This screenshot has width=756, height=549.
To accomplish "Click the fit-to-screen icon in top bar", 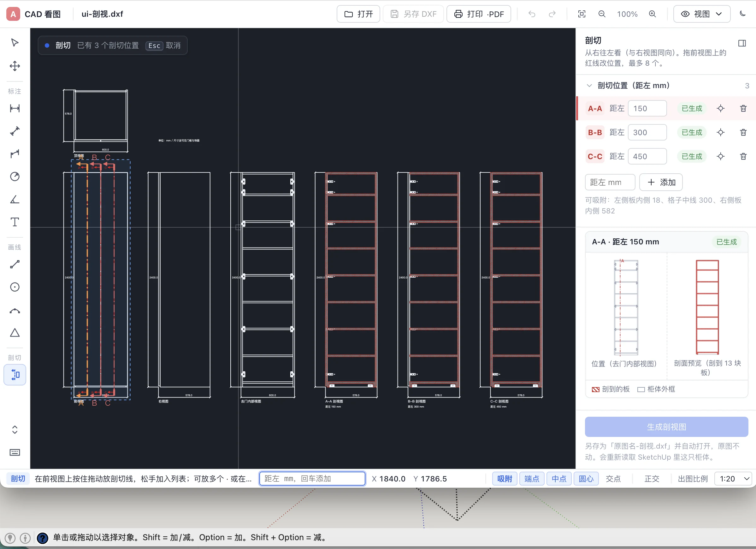I will pyautogui.click(x=582, y=14).
